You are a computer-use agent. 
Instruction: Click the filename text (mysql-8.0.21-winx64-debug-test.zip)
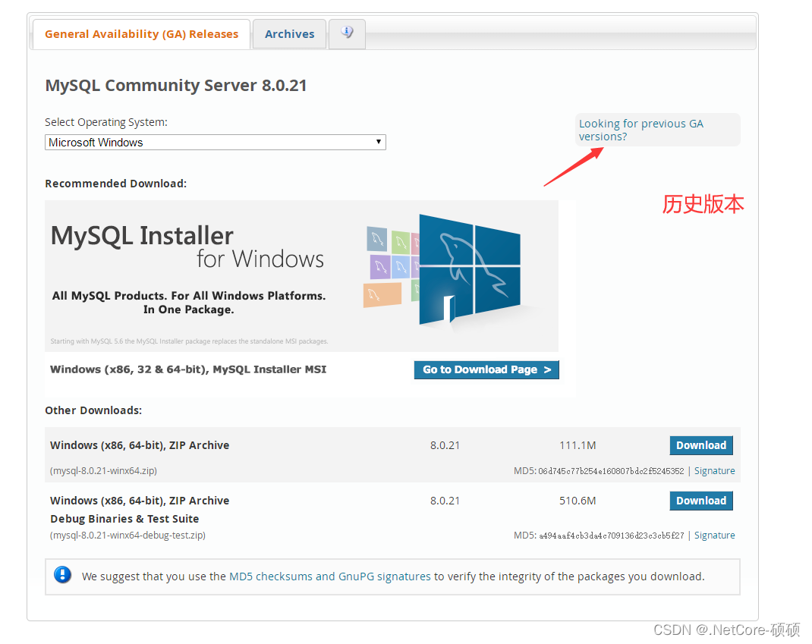coord(128,536)
